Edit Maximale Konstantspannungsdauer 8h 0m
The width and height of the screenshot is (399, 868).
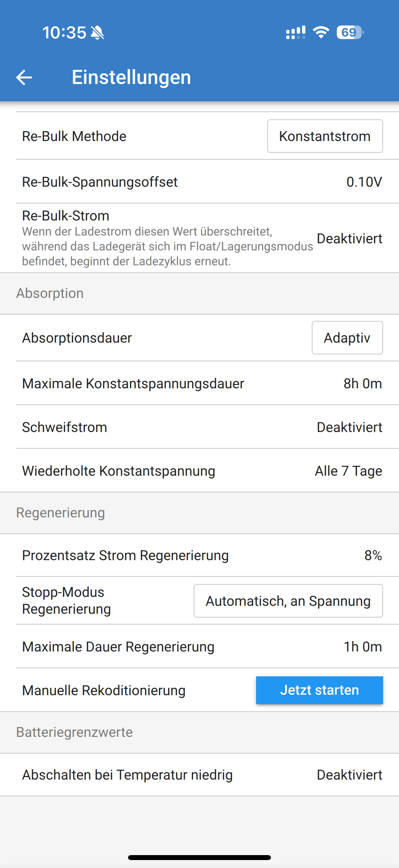click(x=199, y=383)
